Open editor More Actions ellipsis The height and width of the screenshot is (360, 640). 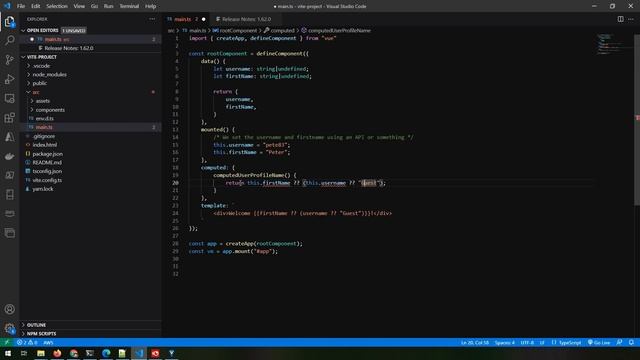pos(631,19)
